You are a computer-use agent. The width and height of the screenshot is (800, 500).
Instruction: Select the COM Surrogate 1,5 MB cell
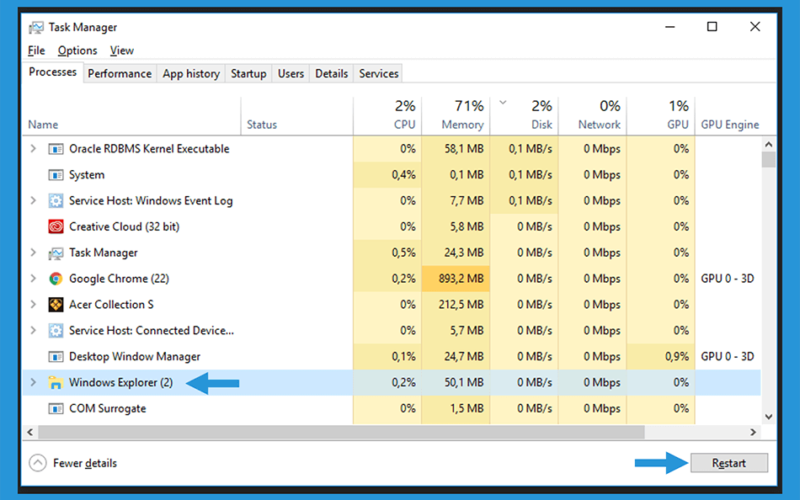(456, 409)
